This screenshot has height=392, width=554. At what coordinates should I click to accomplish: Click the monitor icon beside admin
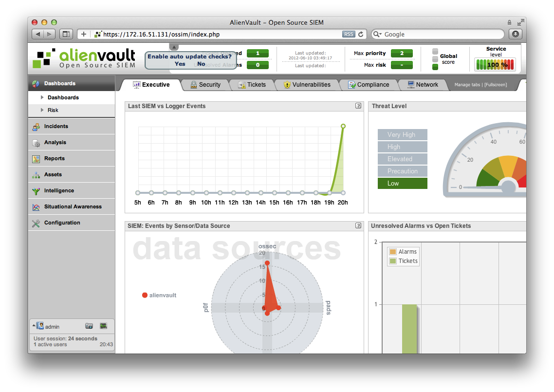[103, 326]
